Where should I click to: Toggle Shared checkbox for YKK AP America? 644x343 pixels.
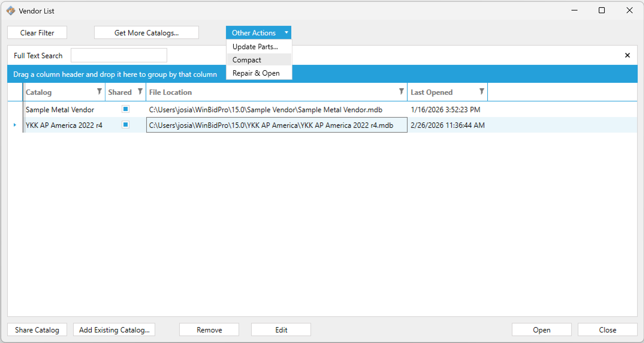126,125
